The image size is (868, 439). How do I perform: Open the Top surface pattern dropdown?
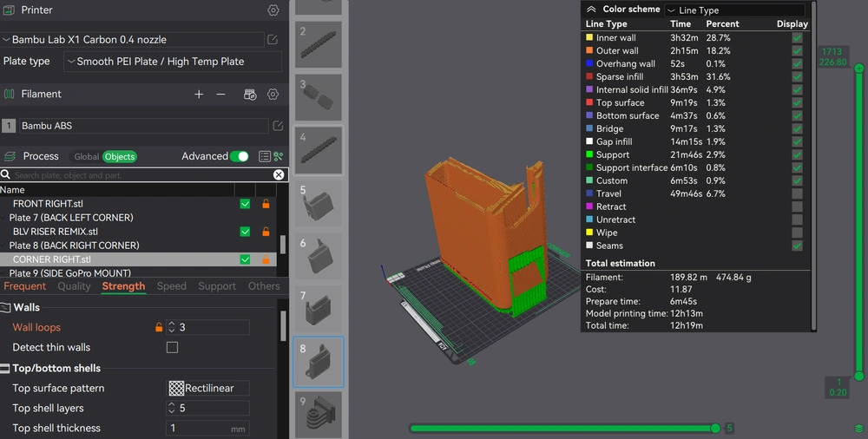208,389
